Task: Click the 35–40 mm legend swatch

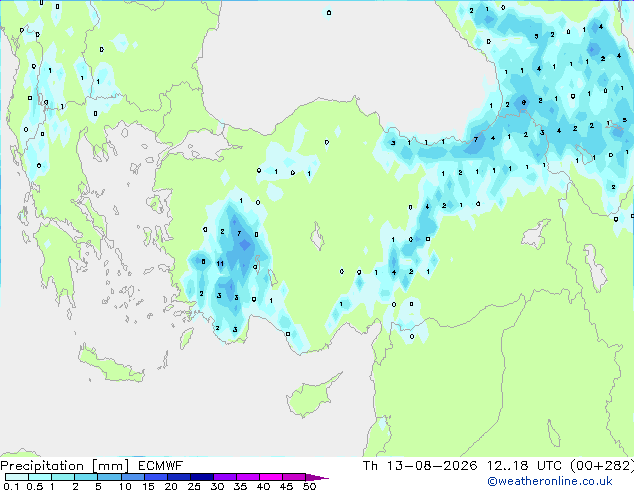Action: tap(247, 477)
